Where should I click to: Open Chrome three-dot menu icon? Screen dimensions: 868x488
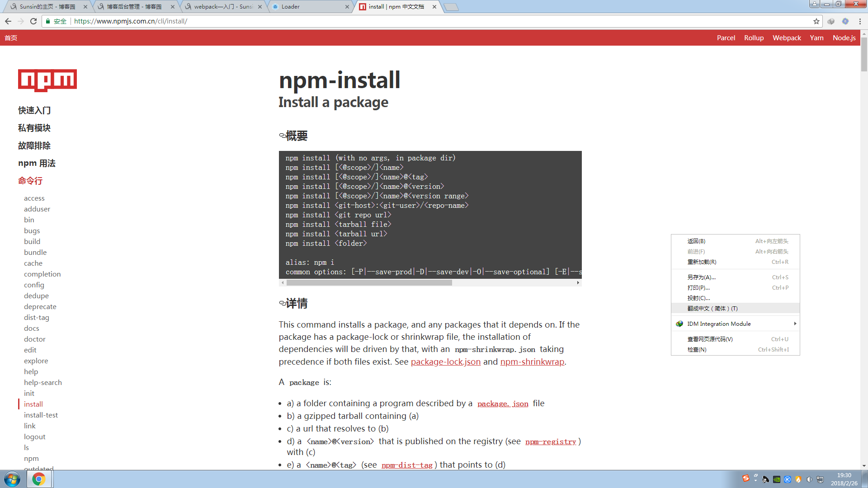coord(859,21)
